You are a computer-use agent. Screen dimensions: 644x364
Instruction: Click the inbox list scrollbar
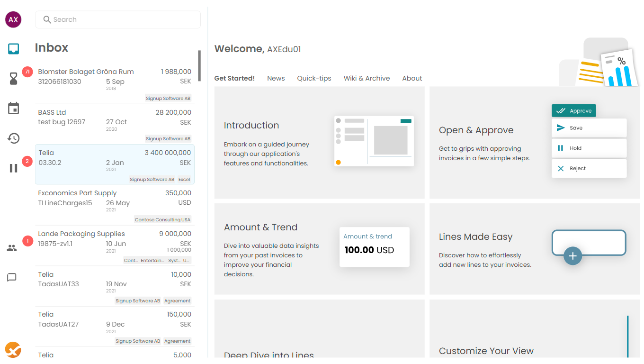(x=199, y=66)
